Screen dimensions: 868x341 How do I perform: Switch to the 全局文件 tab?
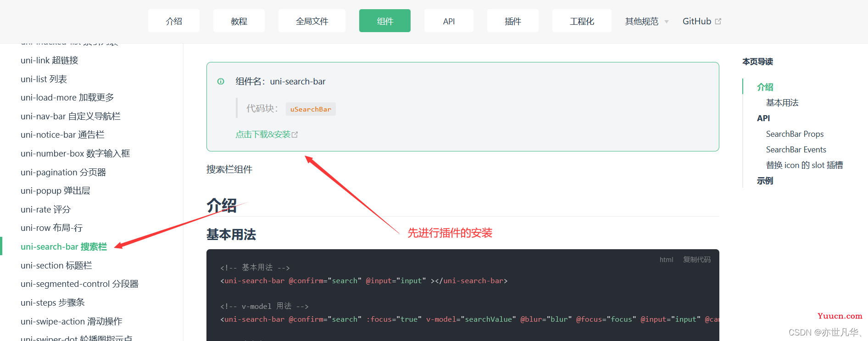(312, 21)
